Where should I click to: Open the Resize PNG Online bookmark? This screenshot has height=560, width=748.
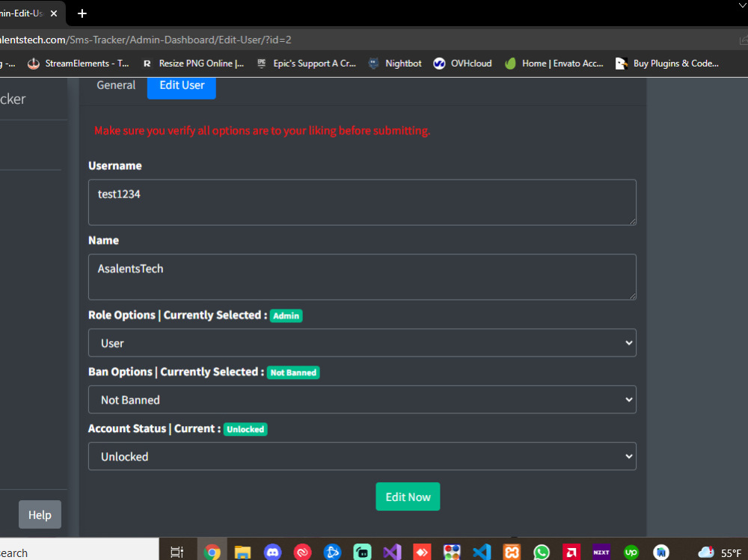(x=194, y=64)
